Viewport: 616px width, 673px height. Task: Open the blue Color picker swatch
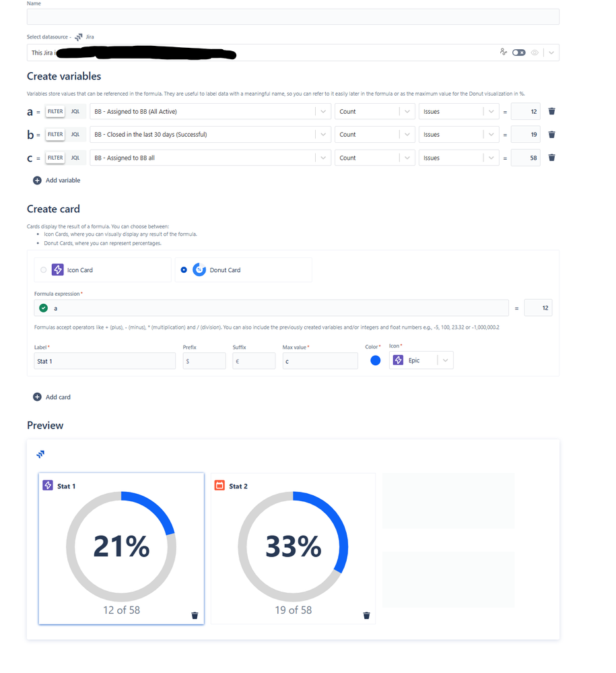point(376,360)
